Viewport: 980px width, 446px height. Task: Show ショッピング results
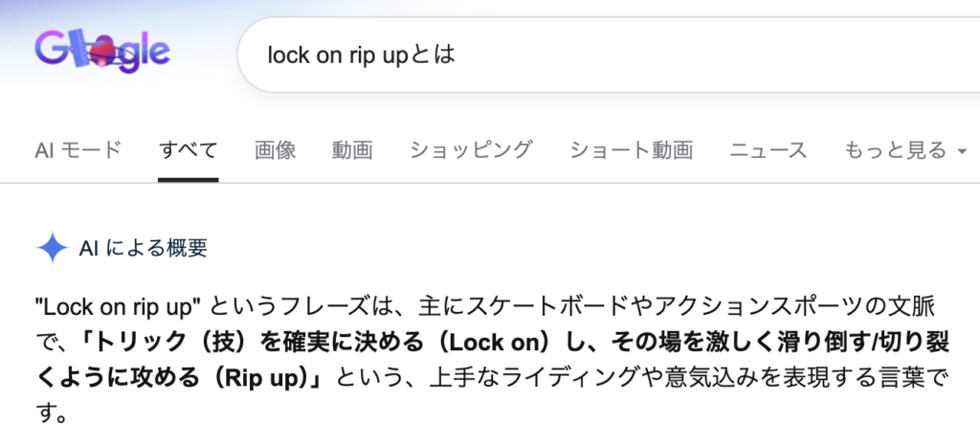[471, 150]
